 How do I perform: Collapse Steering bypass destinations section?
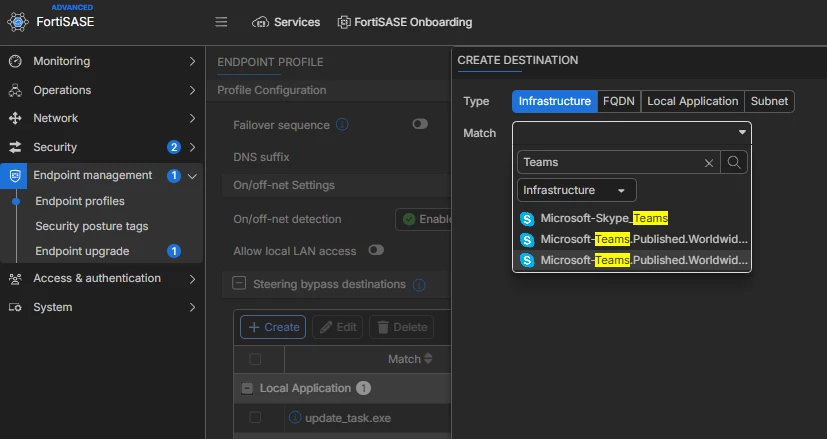[239, 284]
